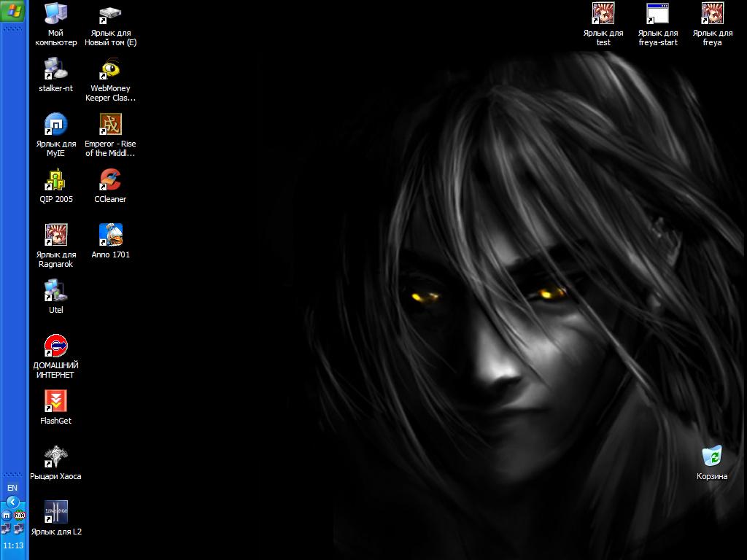This screenshot has width=747, height=560.
Task: Select the Ярлык для MyIE desktop shortcut
Action: pos(55,135)
